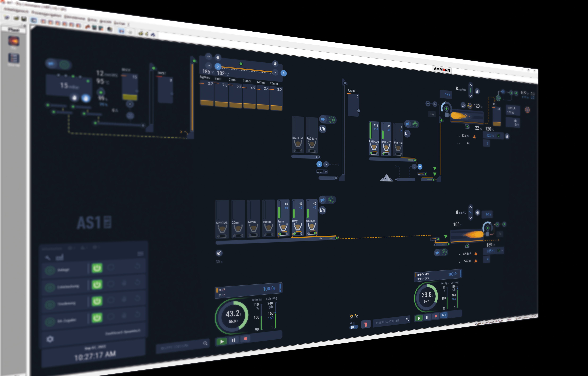This screenshot has width=588, height=376.
Task: Click the rotate-back icon near 120 °C drum
Action: coord(463,105)
